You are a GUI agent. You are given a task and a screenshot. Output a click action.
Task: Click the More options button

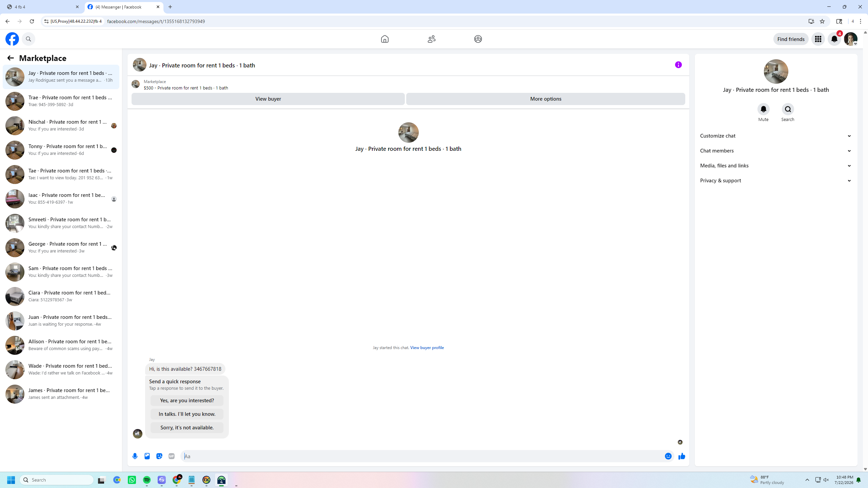point(546,99)
